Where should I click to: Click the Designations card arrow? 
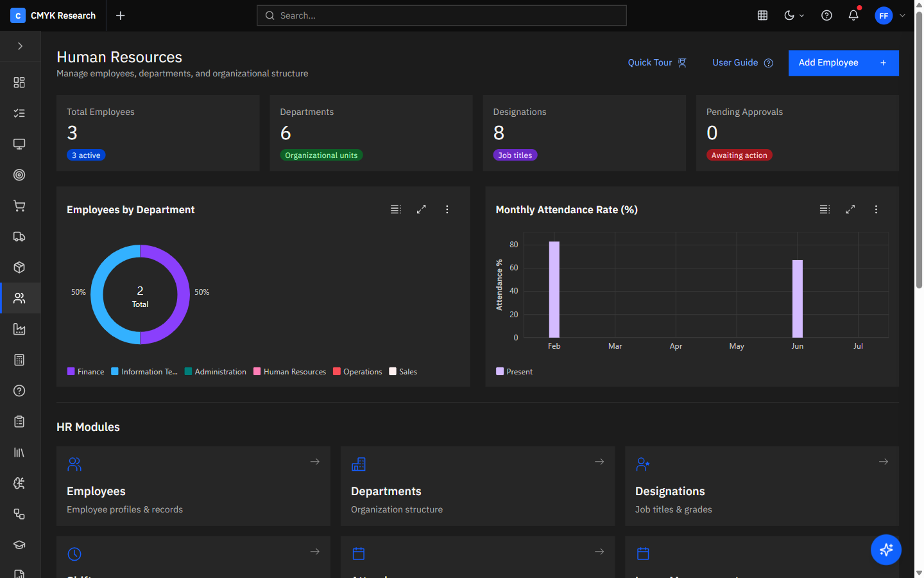point(884,462)
